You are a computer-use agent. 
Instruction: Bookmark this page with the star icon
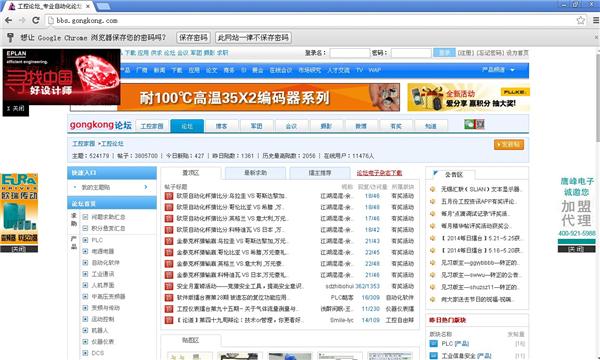pyautogui.click(x=580, y=20)
